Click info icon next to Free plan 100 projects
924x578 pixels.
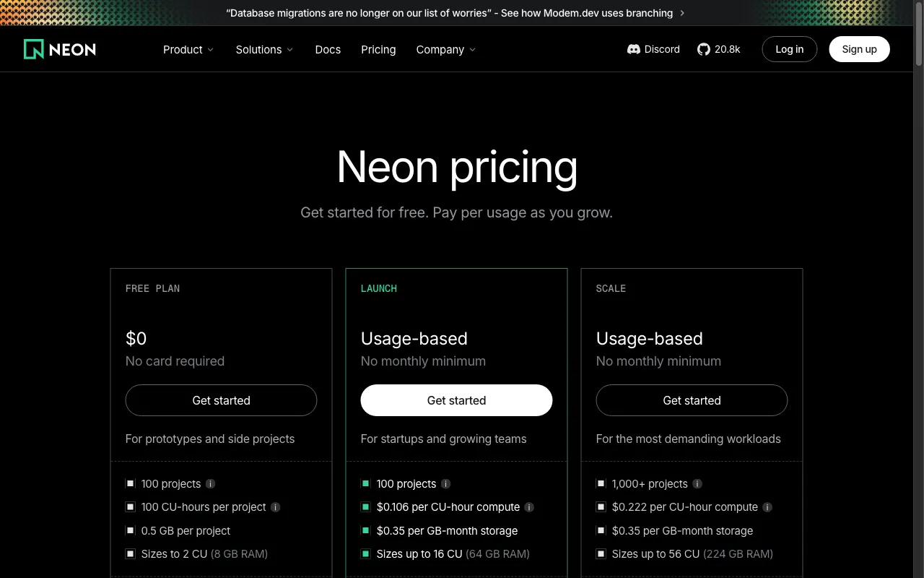pos(210,484)
